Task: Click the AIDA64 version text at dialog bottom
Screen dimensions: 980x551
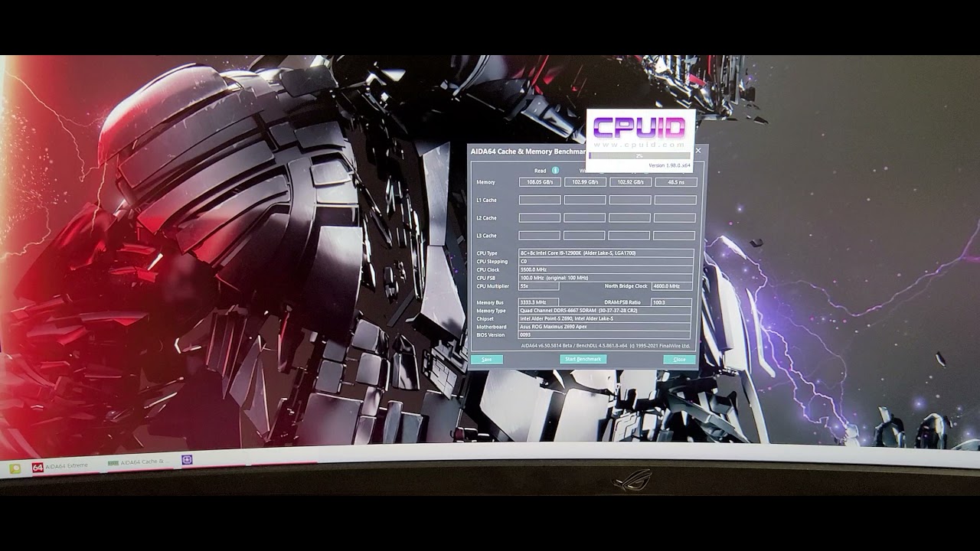Action: coord(606,346)
